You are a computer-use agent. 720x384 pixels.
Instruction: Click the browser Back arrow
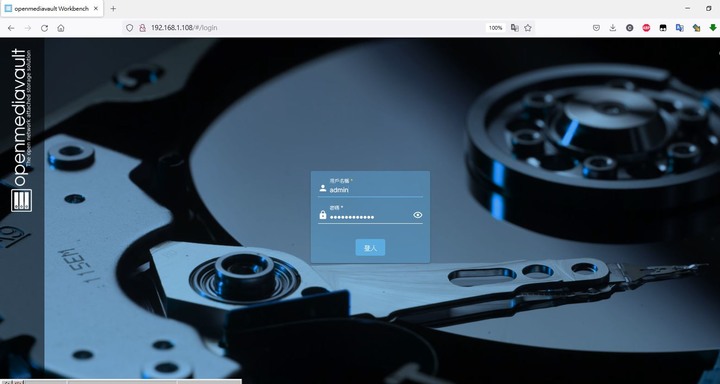[11, 28]
